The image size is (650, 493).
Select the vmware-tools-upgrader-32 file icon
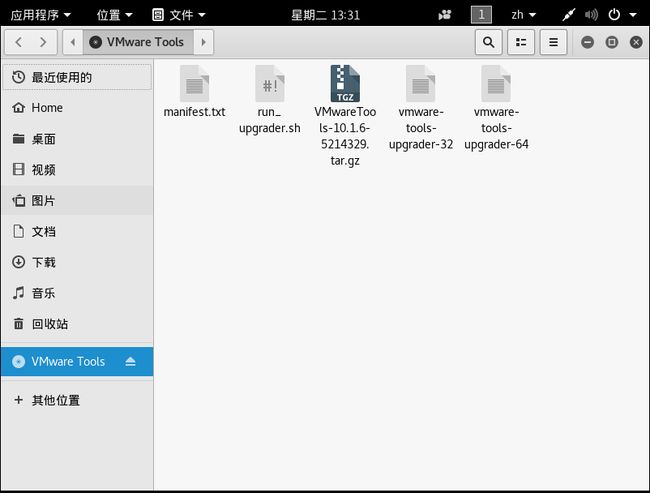point(420,84)
